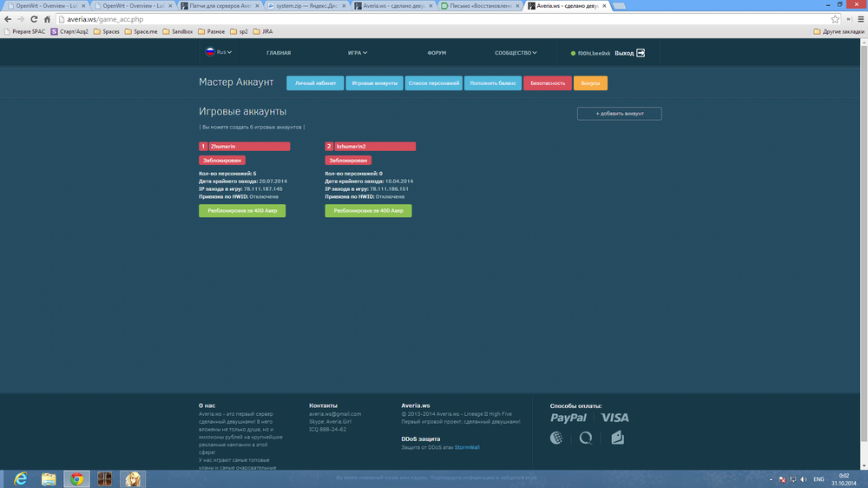This screenshot has width=868, height=488.
Task: Follow the StormWall link in the footer
Action: click(467, 447)
